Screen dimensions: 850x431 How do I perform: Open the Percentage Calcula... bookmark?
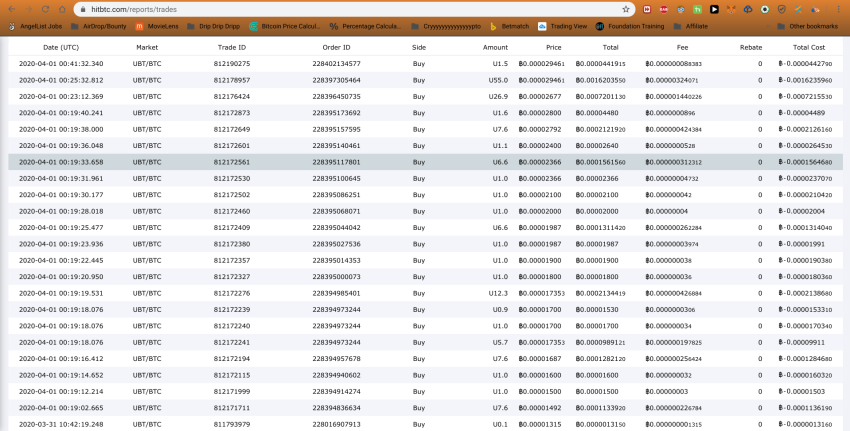coord(365,26)
